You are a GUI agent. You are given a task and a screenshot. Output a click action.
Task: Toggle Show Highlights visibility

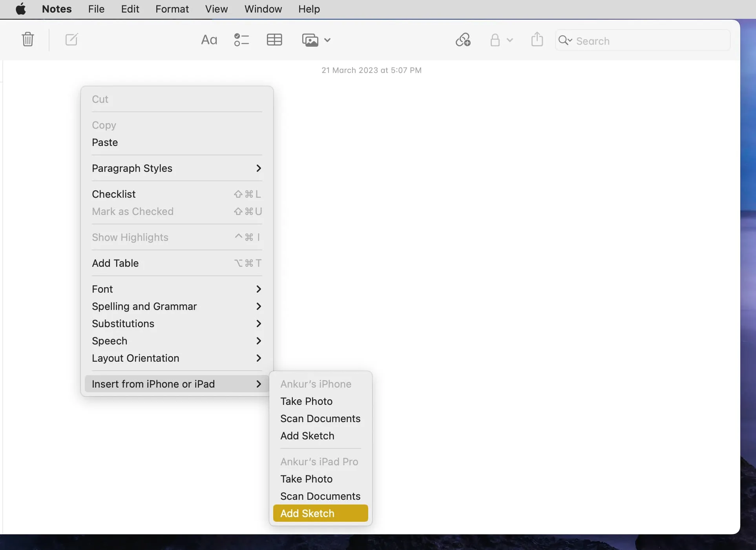tap(130, 237)
